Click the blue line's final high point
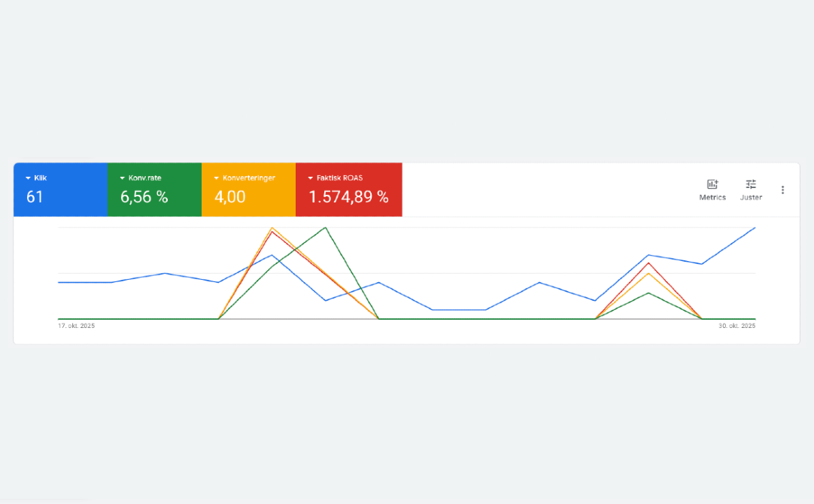This screenshot has width=814, height=504. [x=755, y=227]
